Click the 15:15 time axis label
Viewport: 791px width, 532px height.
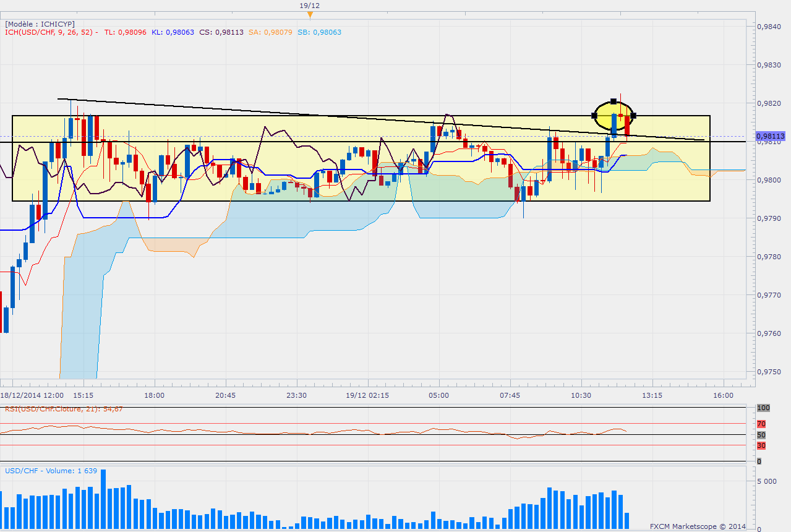[83, 395]
